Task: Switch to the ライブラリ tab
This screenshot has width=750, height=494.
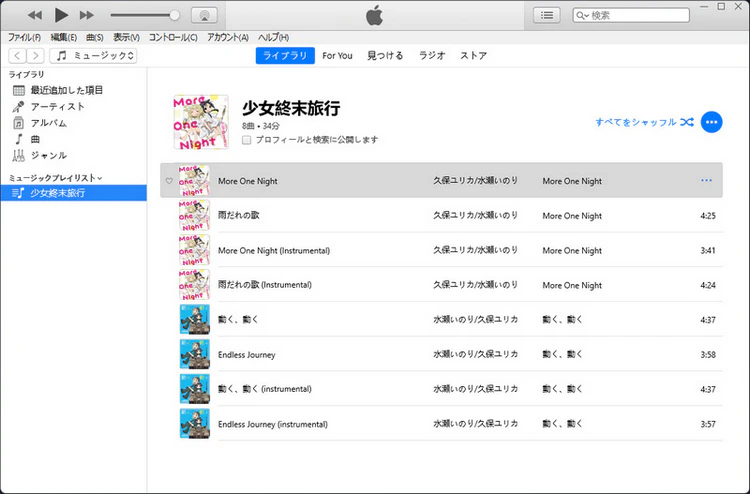Action: (285, 55)
